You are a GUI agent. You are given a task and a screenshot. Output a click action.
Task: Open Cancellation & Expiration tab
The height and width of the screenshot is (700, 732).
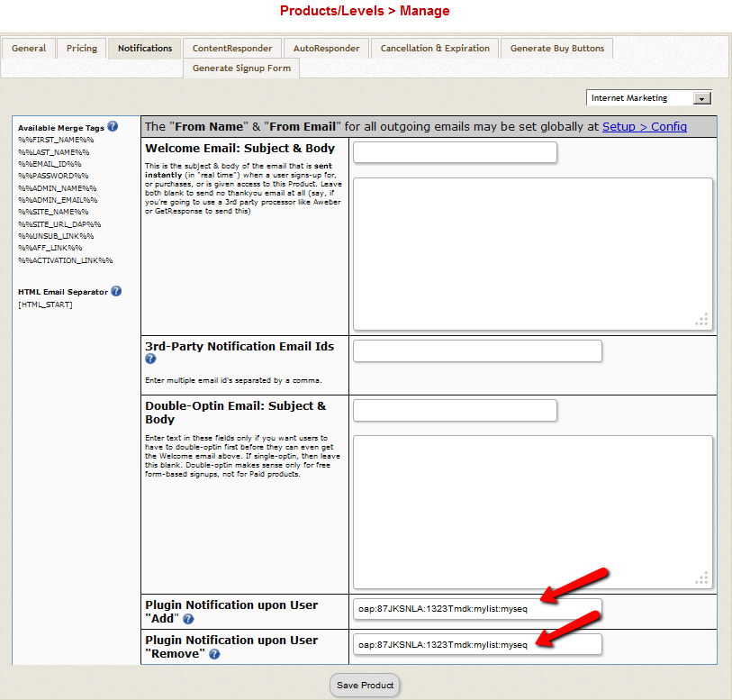(x=435, y=49)
